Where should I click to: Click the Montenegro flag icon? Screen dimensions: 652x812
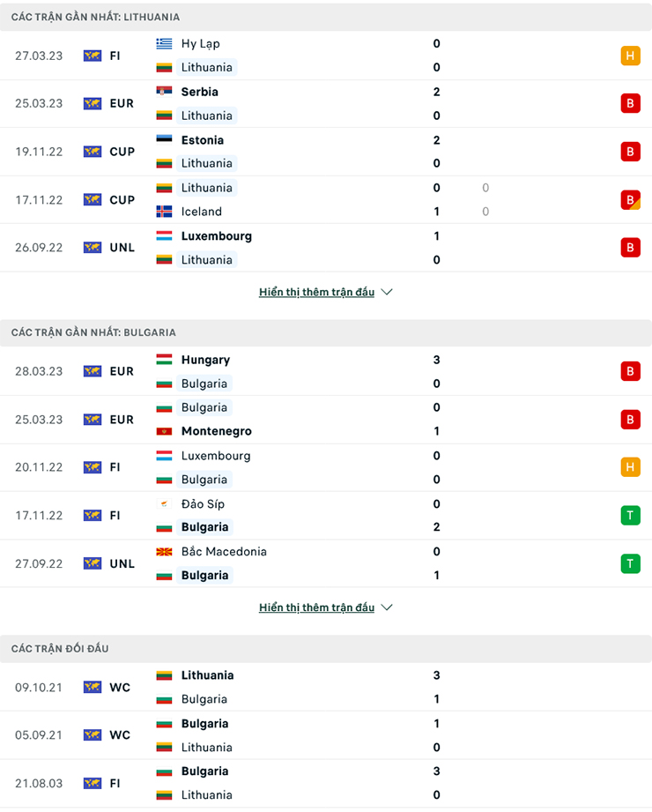click(164, 431)
